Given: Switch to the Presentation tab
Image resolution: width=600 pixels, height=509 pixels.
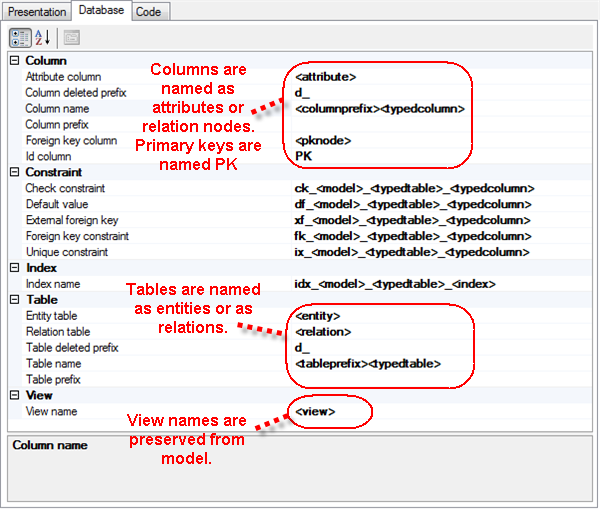Looking at the screenshot, I should (37, 11).
